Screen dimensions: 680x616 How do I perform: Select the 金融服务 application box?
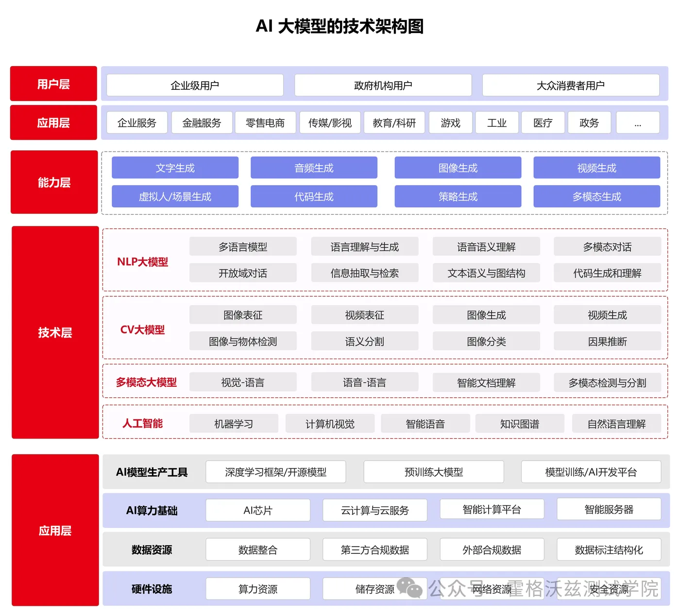pyautogui.click(x=202, y=122)
